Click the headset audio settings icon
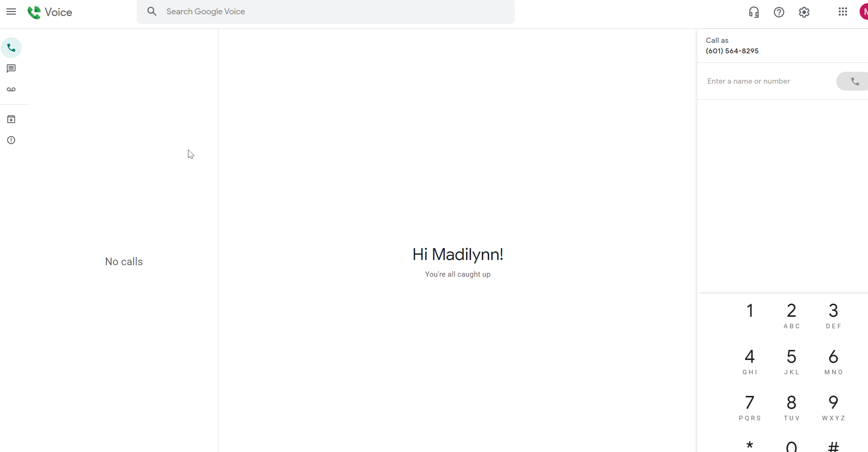Screen dimensions: 868x452 point(754,12)
